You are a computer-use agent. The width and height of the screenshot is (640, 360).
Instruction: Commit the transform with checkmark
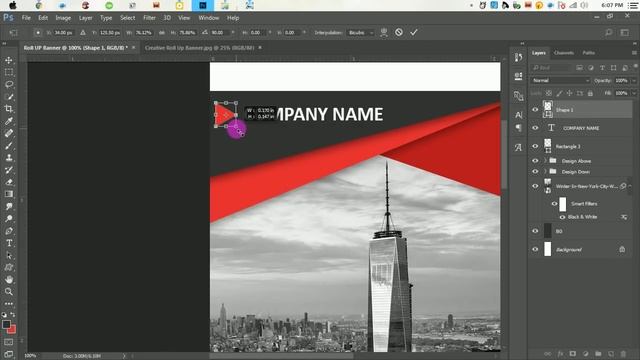click(x=414, y=32)
